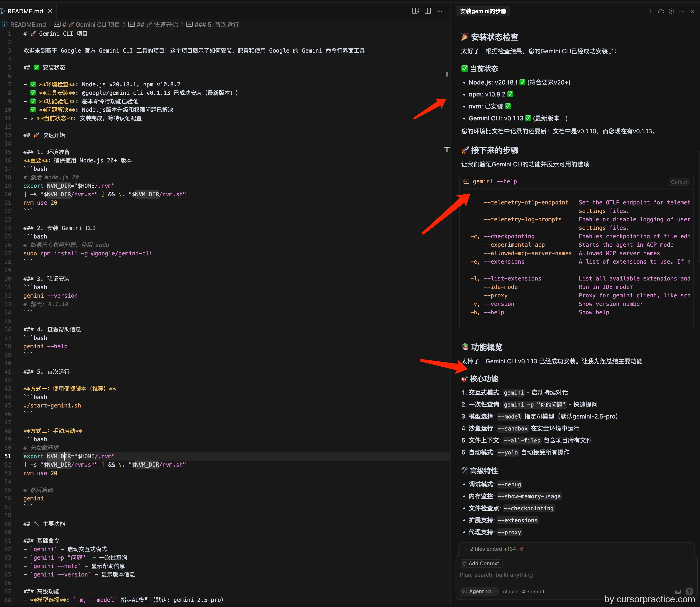Click the symbol icon before 'Gemini CLI 项目' breadcrumb
Screen dimensions: 700x607
[57, 24]
